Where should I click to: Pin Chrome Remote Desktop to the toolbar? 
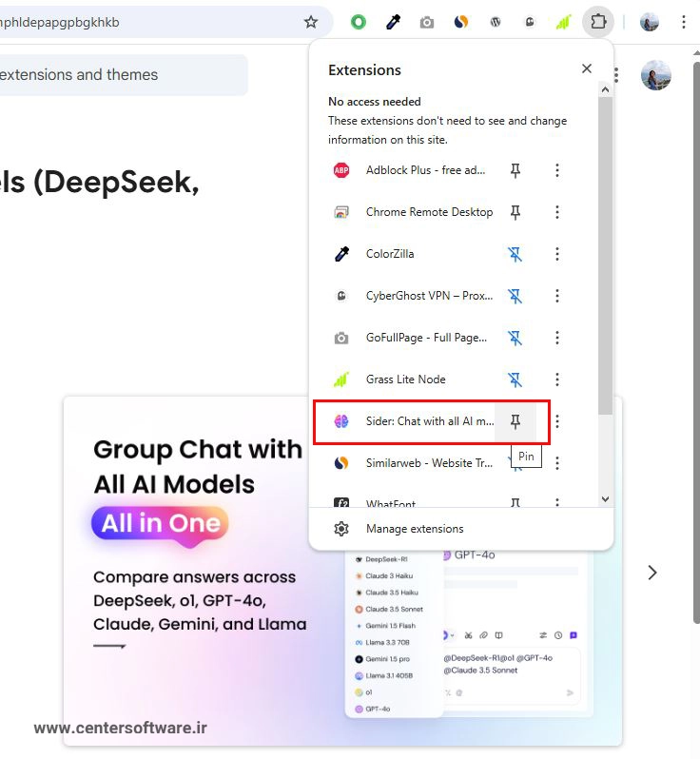pos(515,212)
